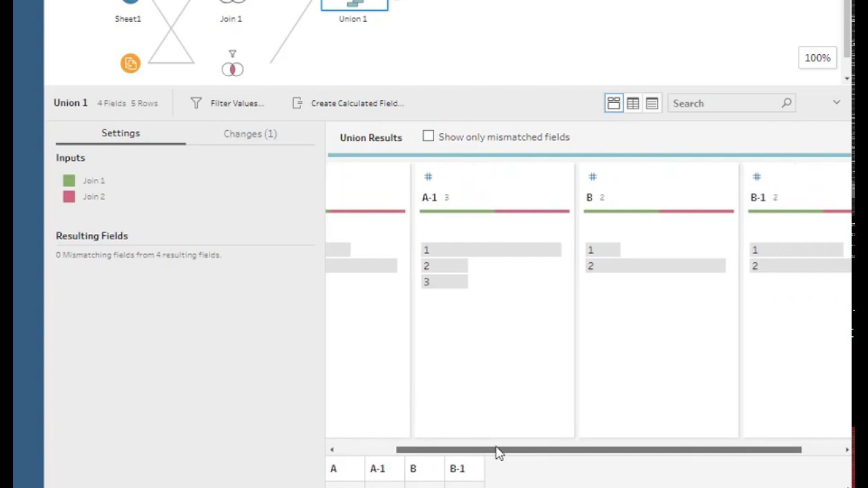Click the Union Results heading
This screenshot has width=868, height=488.
click(371, 138)
